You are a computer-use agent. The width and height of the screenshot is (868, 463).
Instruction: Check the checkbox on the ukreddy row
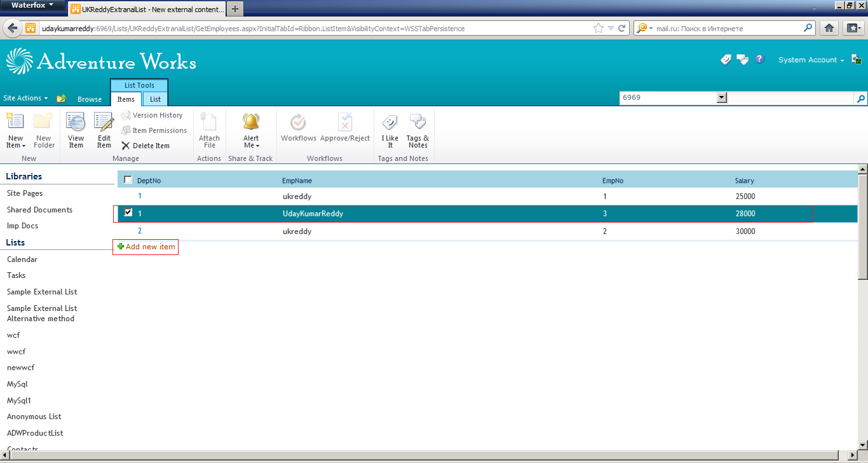[x=128, y=197]
